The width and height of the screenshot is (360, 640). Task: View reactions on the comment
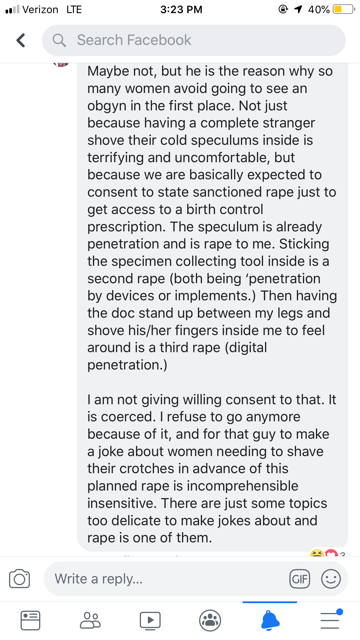pyautogui.click(x=328, y=553)
